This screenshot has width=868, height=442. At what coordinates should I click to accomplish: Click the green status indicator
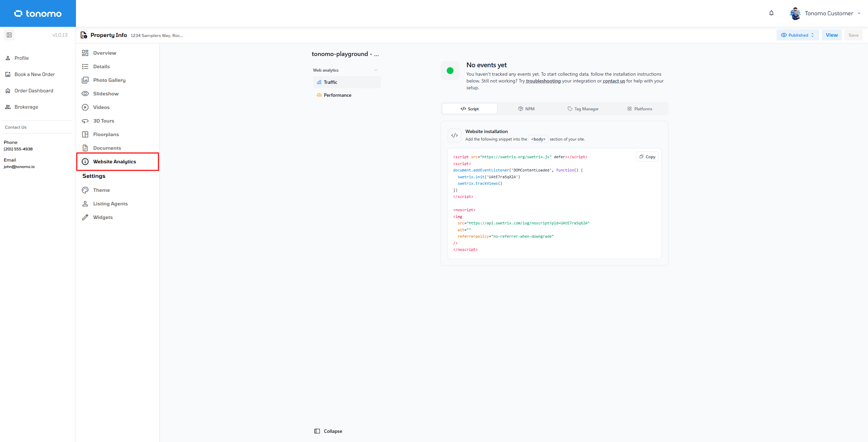(x=450, y=71)
